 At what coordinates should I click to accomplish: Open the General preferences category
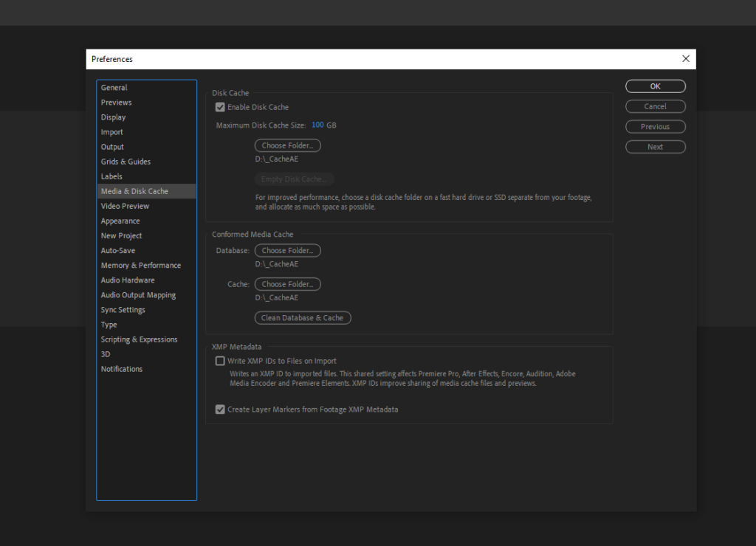(x=114, y=88)
